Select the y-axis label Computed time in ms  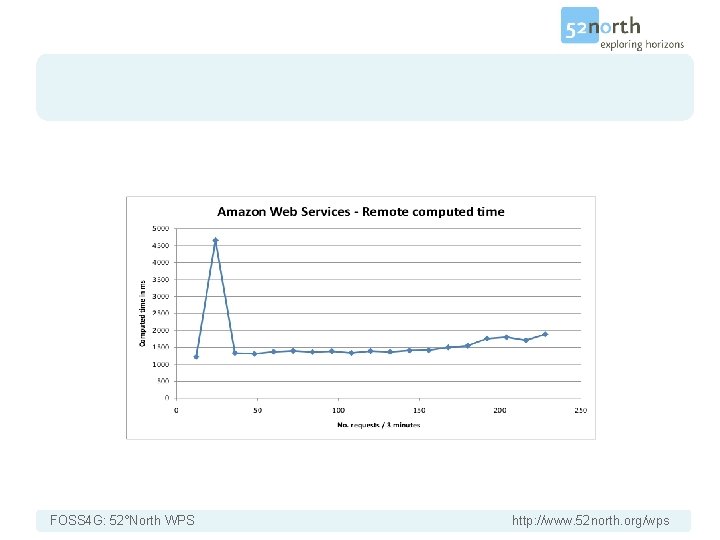[x=142, y=313]
